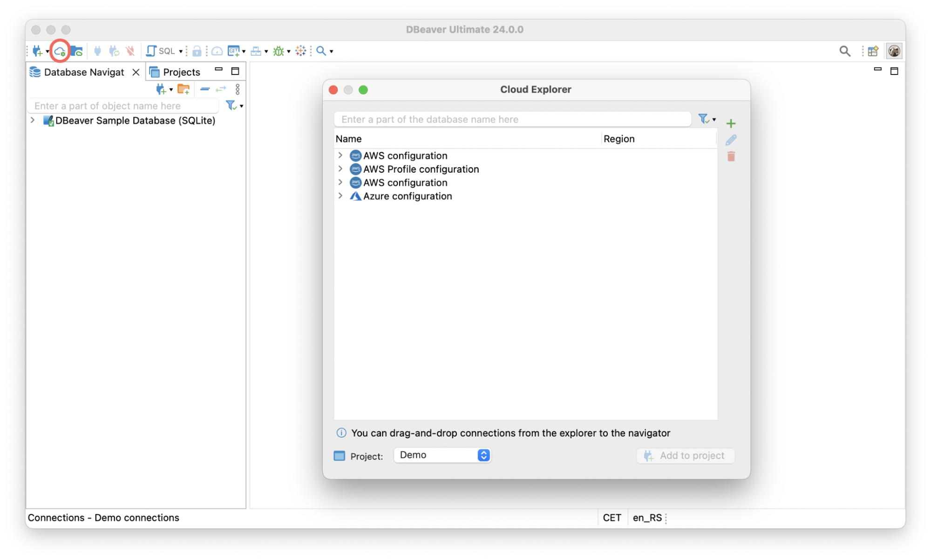The height and width of the screenshot is (560, 931).
Task: Expand the Azure configuration tree item
Action: coord(340,196)
